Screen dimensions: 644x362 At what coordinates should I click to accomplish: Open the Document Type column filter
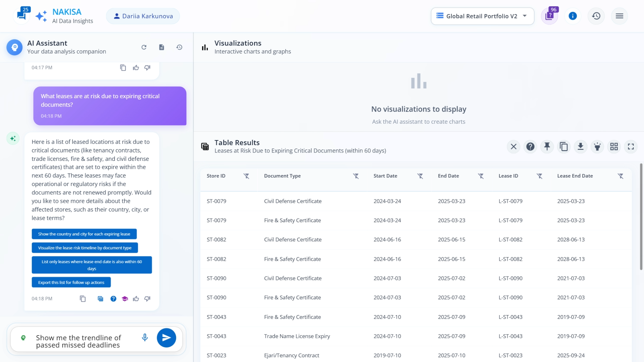[x=356, y=176]
